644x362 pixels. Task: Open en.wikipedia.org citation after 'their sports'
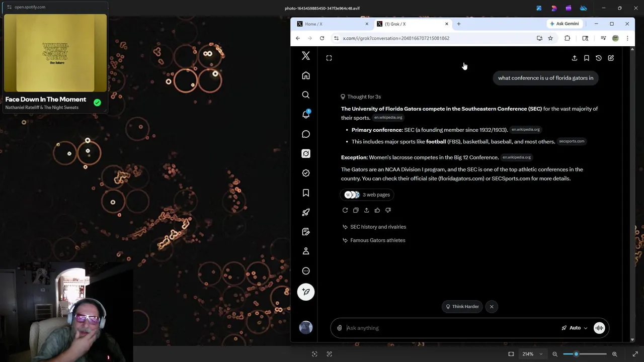tap(388, 118)
